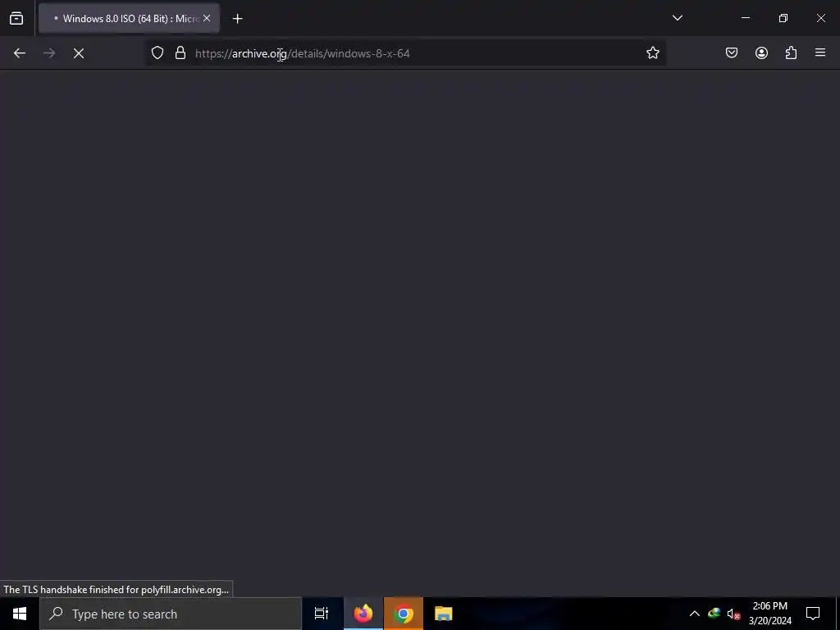Click the Type here to search box
Image resolution: width=840 pixels, height=630 pixels.
click(171, 614)
